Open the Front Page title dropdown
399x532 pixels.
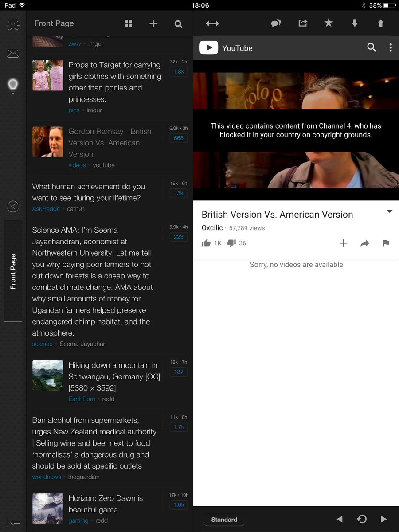pyautogui.click(x=54, y=23)
